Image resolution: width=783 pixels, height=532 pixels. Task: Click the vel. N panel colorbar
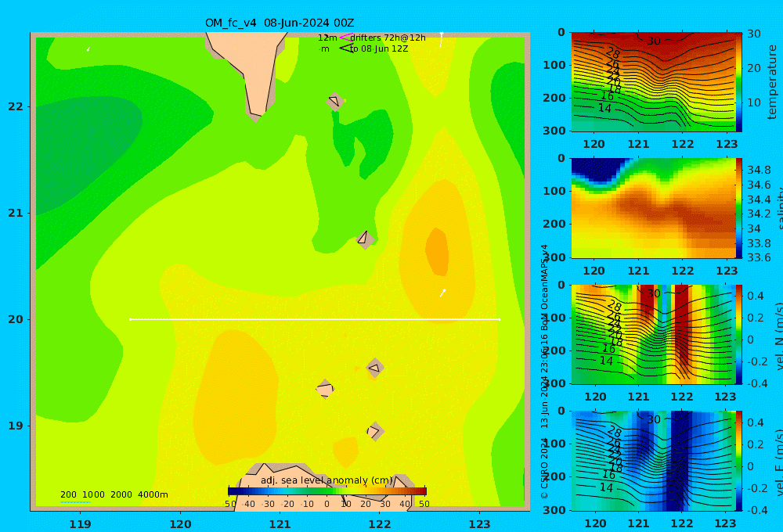738,334
